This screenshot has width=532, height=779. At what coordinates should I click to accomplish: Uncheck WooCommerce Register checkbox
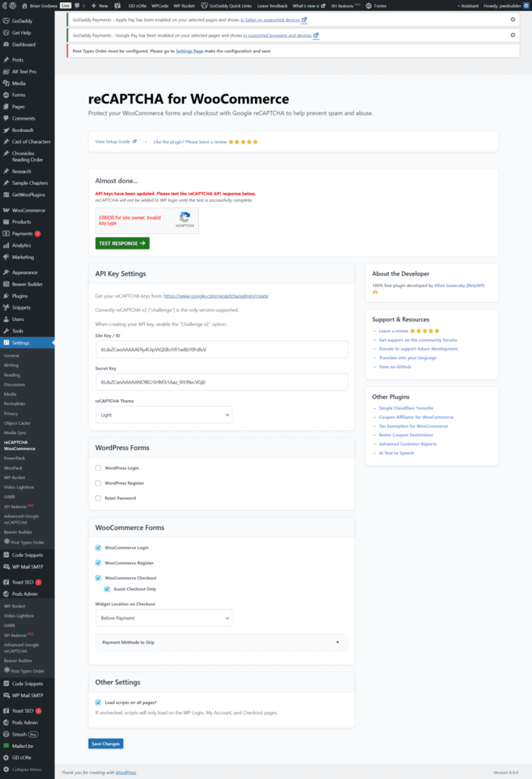point(98,563)
